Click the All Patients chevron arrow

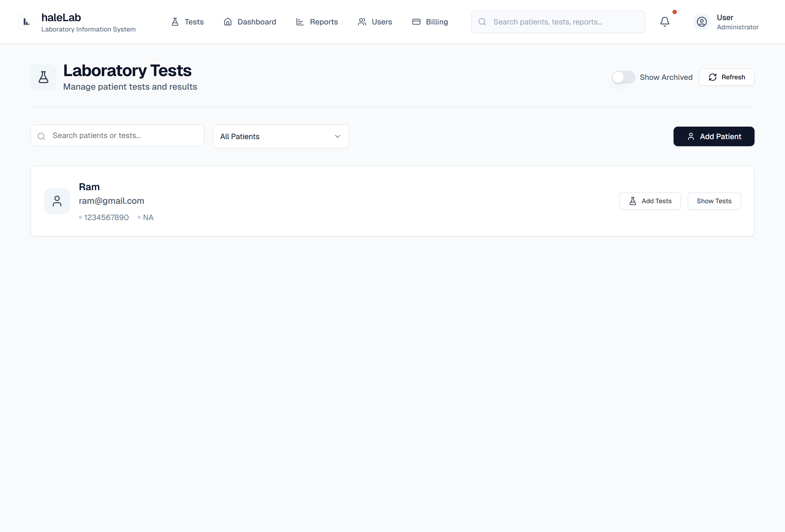pos(337,136)
